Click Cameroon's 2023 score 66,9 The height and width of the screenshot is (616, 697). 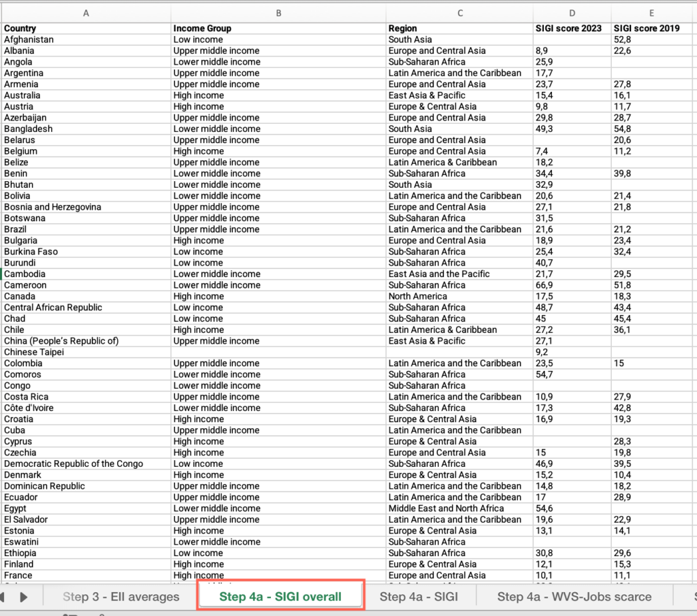pos(572,285)
